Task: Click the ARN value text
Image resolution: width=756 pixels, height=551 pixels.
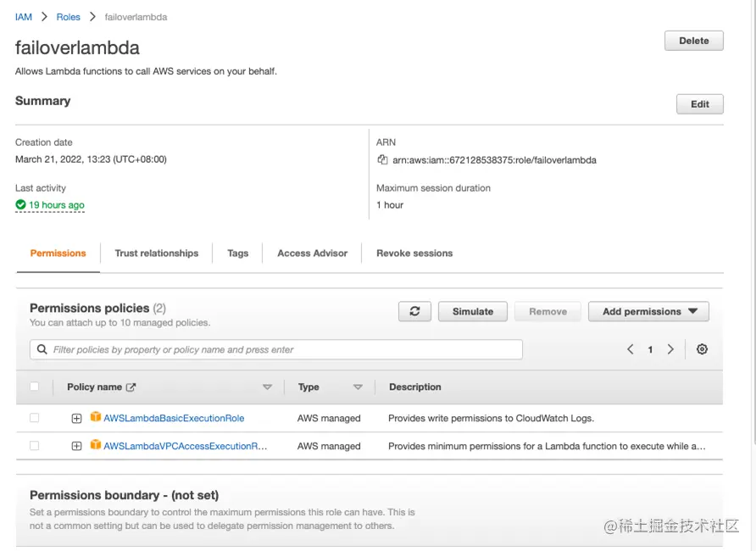Action: [494, 160]
